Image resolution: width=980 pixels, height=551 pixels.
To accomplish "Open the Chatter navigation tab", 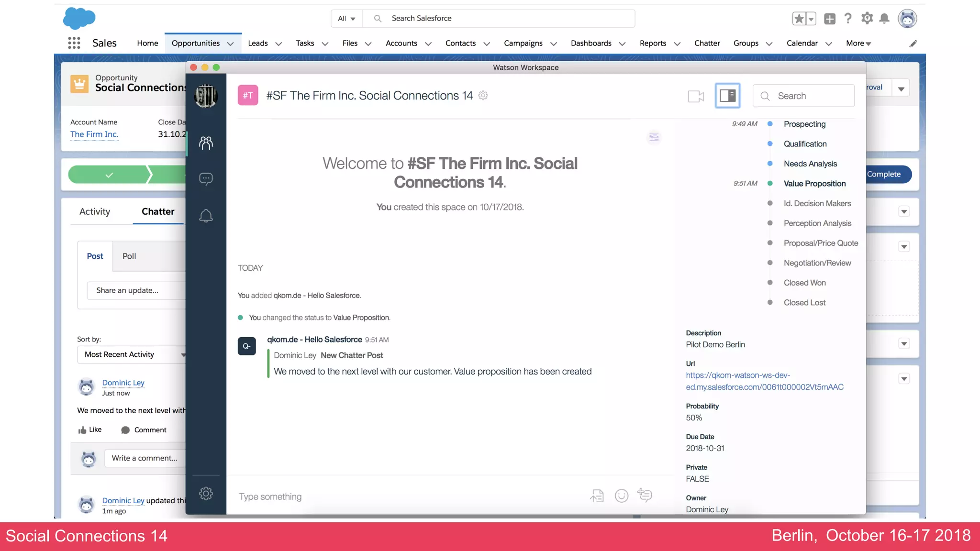I will coord(707,43).
